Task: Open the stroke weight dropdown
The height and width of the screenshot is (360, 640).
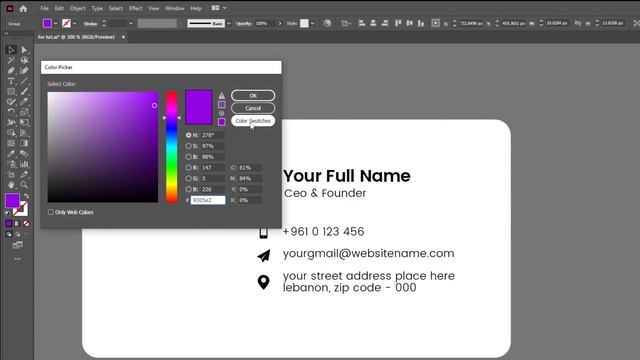Action: click(131, 23)
